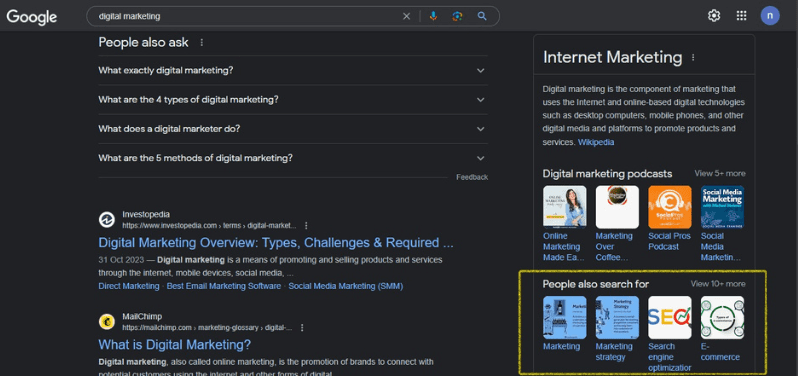Expand 'What are the 4 types' question
Screen dimensions: 798x376
[293, 99]
